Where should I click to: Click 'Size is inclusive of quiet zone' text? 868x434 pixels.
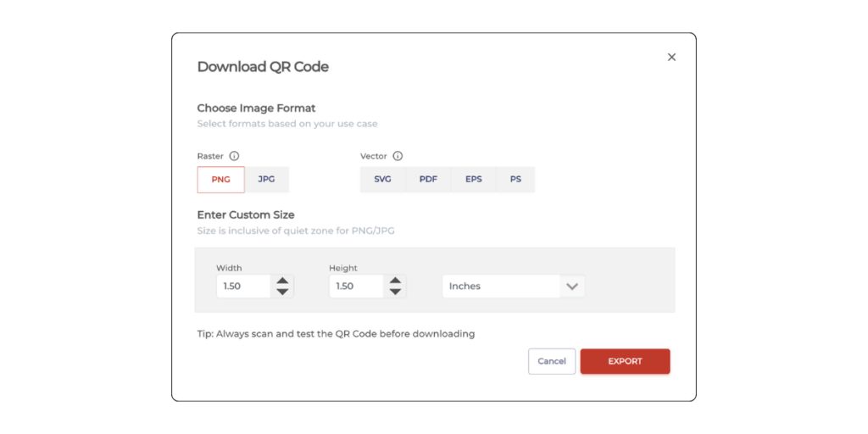tap(296, 231)
